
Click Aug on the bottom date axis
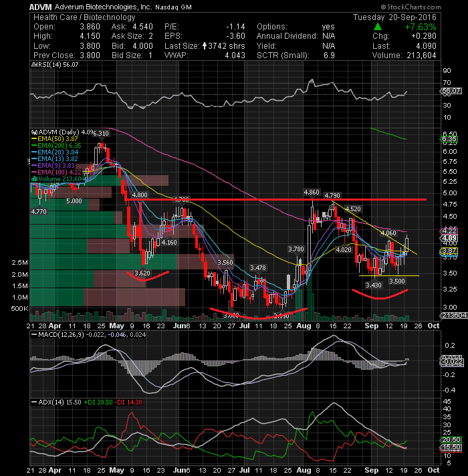[x=304, y=470]
